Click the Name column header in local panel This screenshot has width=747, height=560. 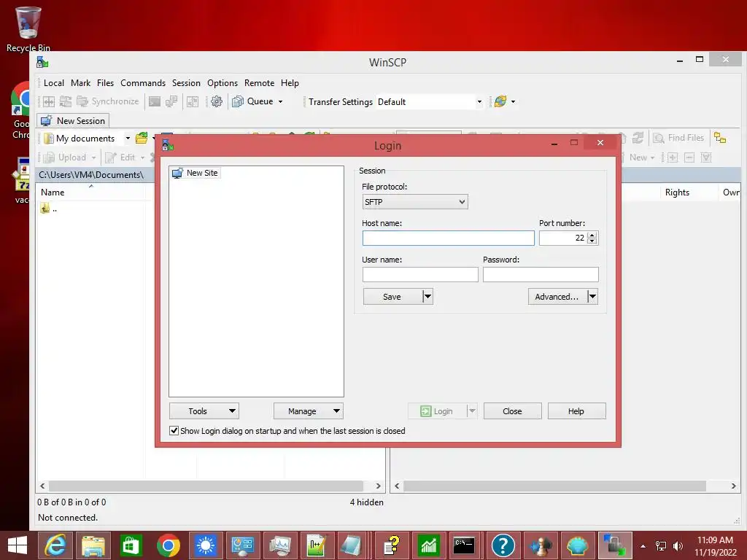tap(91, 192)
